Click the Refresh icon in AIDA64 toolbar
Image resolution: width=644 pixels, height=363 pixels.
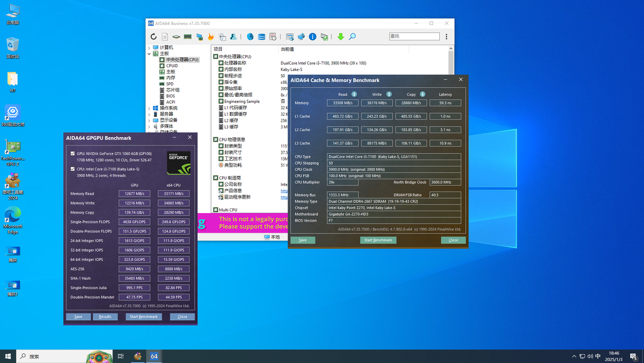point(153,37)
